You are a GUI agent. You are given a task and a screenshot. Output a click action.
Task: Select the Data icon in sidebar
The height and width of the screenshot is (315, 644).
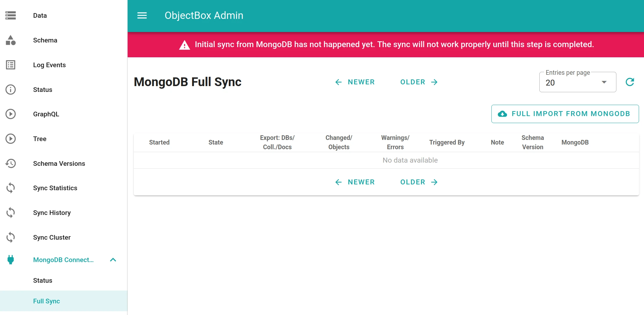[10, 15]
